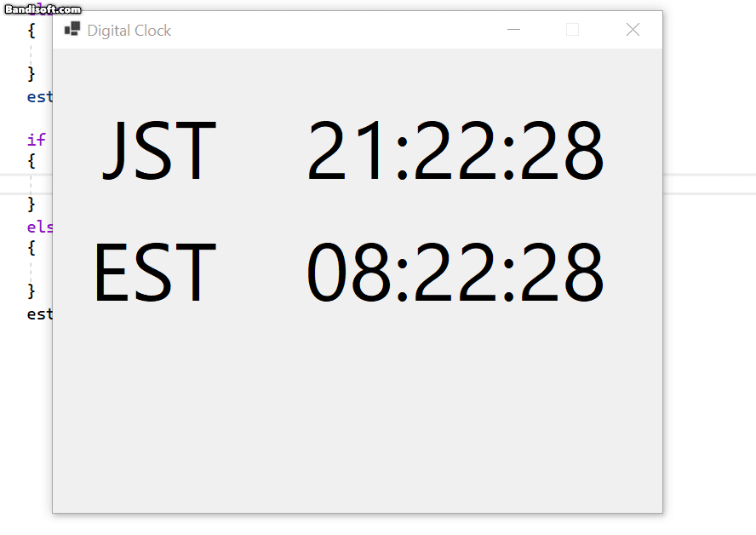Click the "est" code text below the else block

pos(39,314)
